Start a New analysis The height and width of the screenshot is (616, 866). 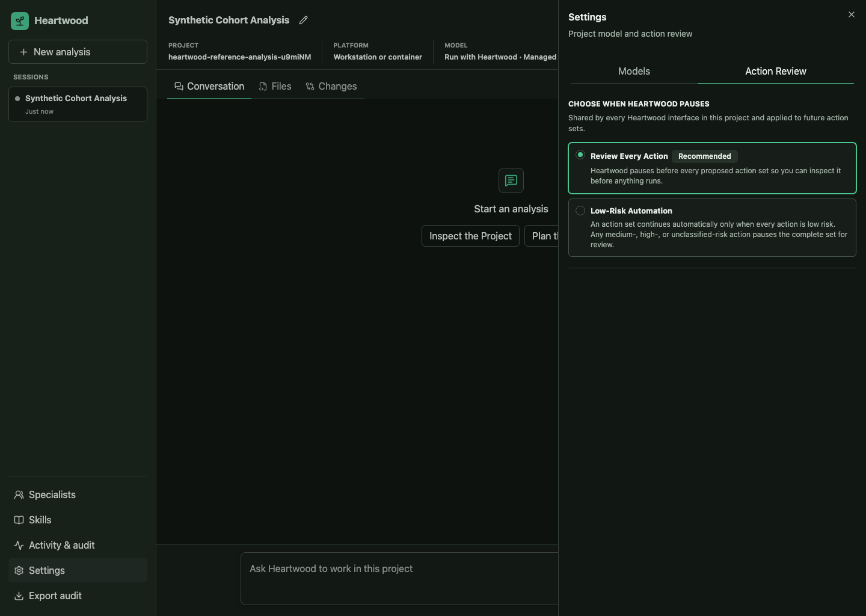click(78, 52)
